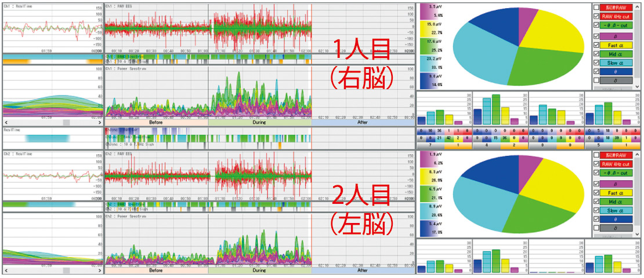The width and height of the screenshot is (644, 278).
Task: Click green -θ,β- cut button in upper list
Action: click(616, 25)
